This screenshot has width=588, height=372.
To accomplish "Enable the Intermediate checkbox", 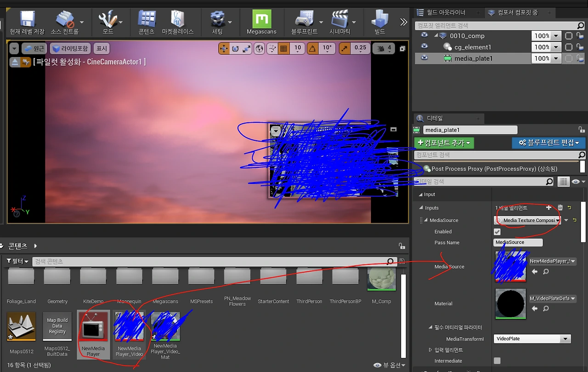I will (497, 361).
